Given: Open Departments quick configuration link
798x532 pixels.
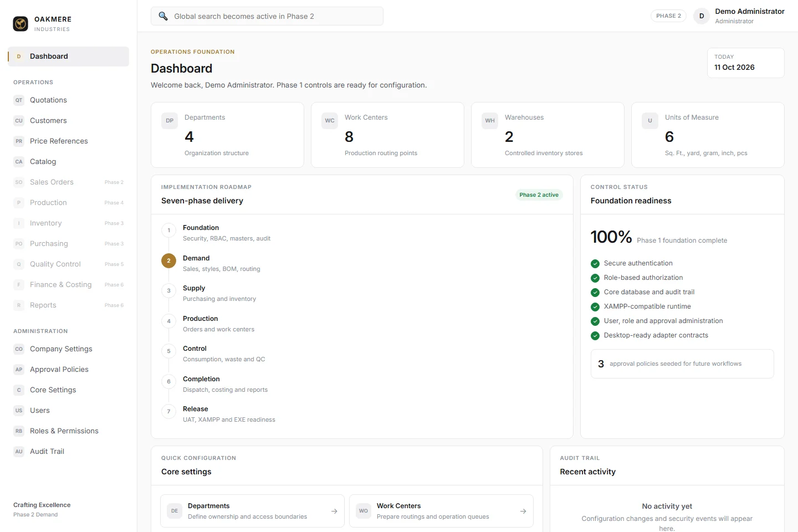Looking at the screenshot, I should point(252,511).
